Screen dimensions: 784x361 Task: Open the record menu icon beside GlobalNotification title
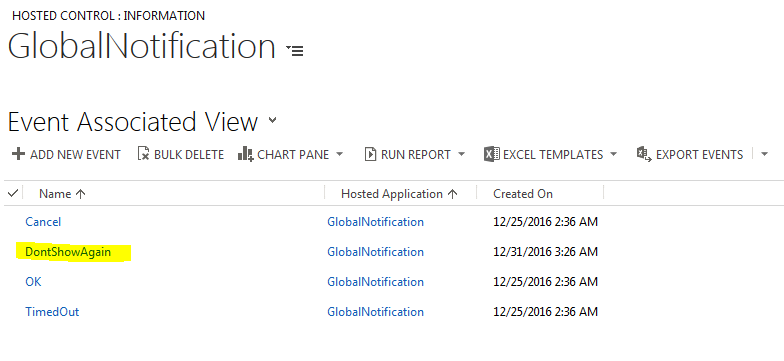[295, 50]
